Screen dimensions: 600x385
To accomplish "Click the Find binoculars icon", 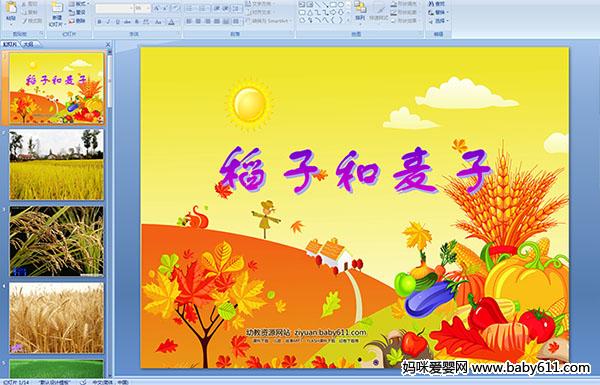I will tap(431, 4).
